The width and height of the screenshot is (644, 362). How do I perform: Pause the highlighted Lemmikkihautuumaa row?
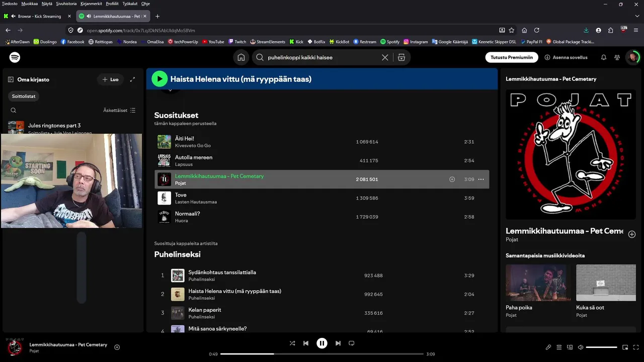pos(165,179)
